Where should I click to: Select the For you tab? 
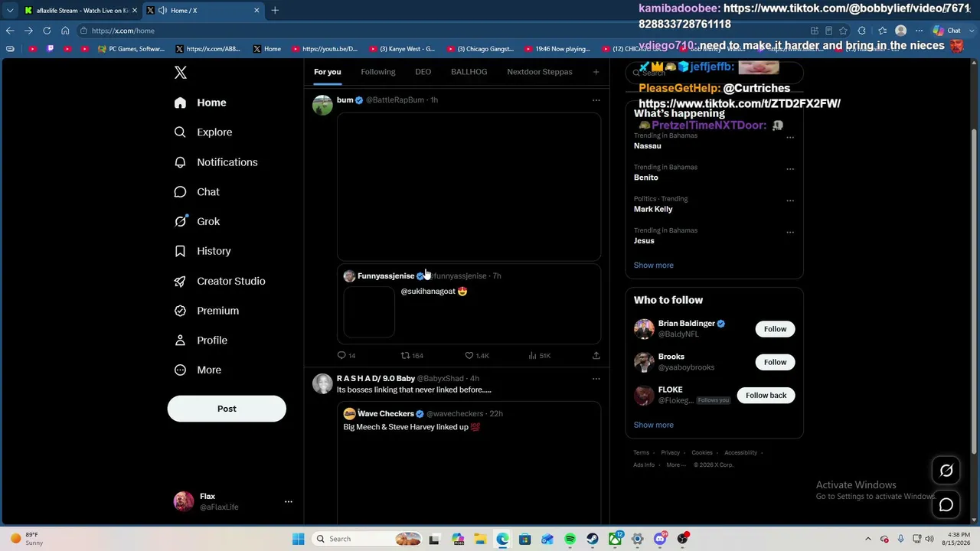coord(327,72)
